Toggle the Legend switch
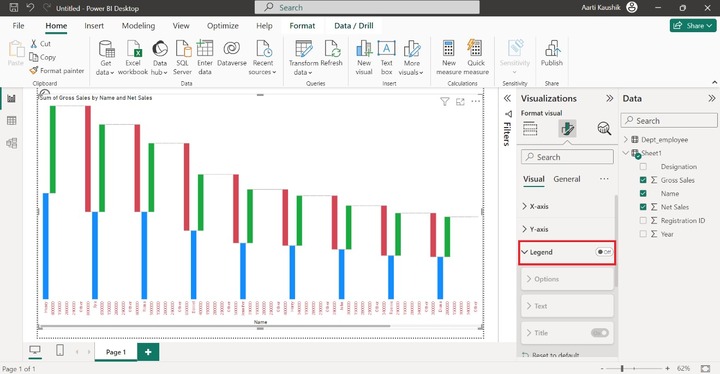The image size is (720, 374). [604, 252]
